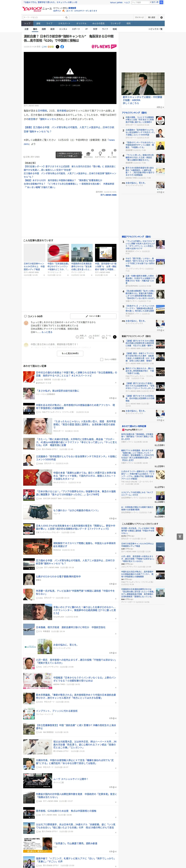The height and width of the screenshot is (868, 186).
Task: Click the search button in top web search
Action: pos(161,2)
